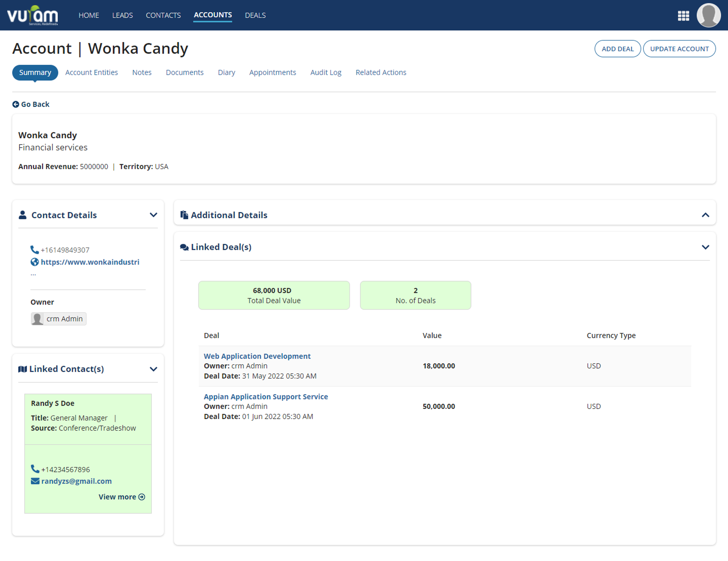Click the Deal column header
The height and width of the screenshot is (561, 728).
click(211, 336)
